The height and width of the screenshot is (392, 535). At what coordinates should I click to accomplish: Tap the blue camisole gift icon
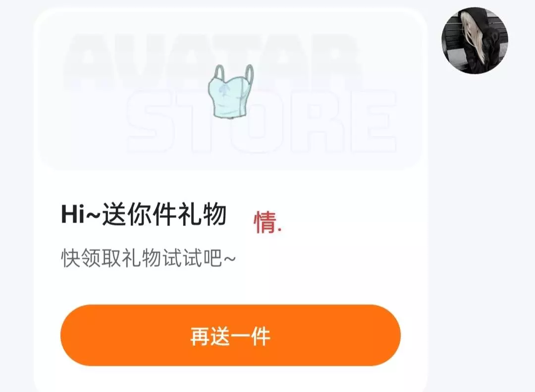coord(231,92)
